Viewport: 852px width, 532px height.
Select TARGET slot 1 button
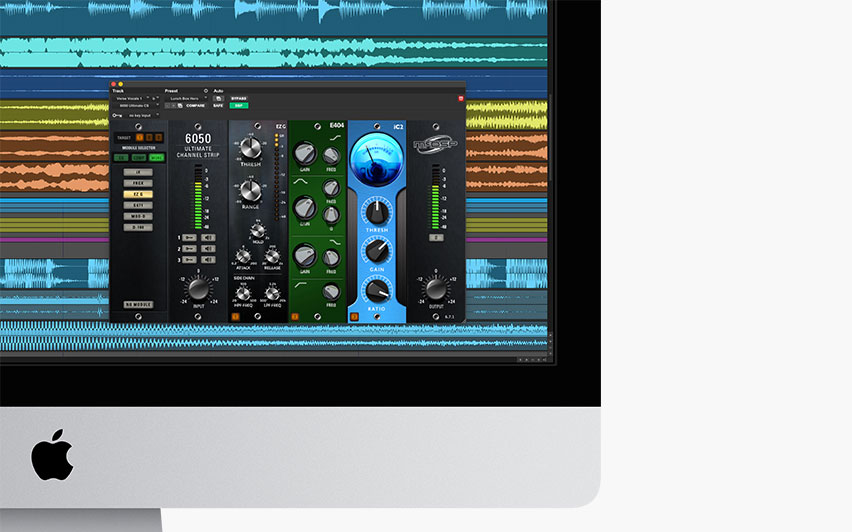point(139,137)
